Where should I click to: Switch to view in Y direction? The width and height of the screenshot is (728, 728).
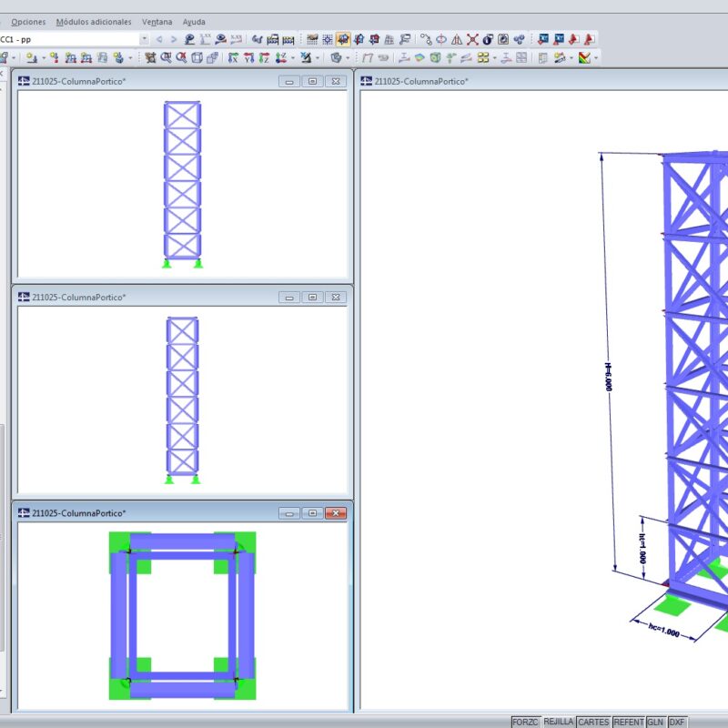[248, 57]
